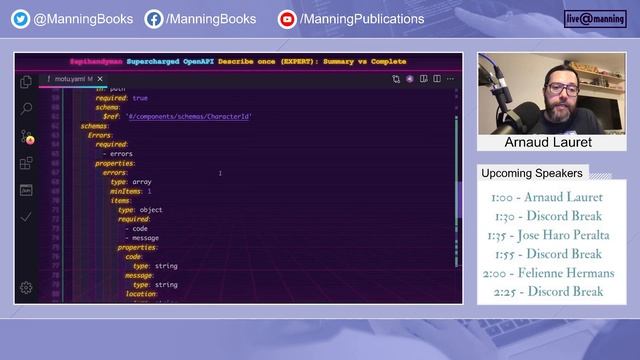
Task: Click the 'items:' key line
Action: click(121, 201)
